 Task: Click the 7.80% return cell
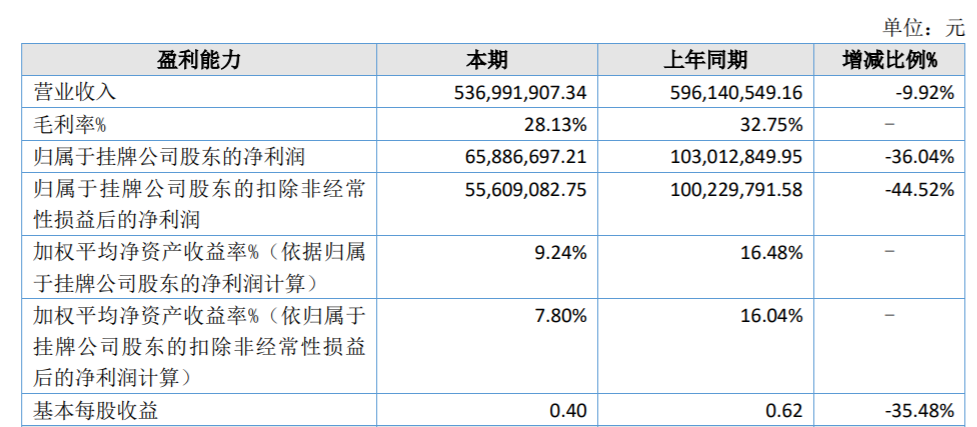561,316
